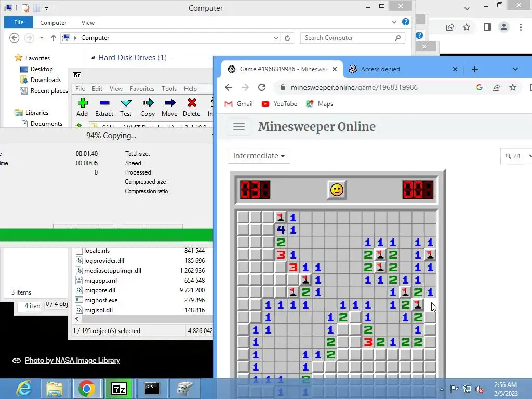Go back in the Chrome browser
Image resolution: width=532 pixels, height=399 pixels.
pyautogui.click(x=229, y=87)
